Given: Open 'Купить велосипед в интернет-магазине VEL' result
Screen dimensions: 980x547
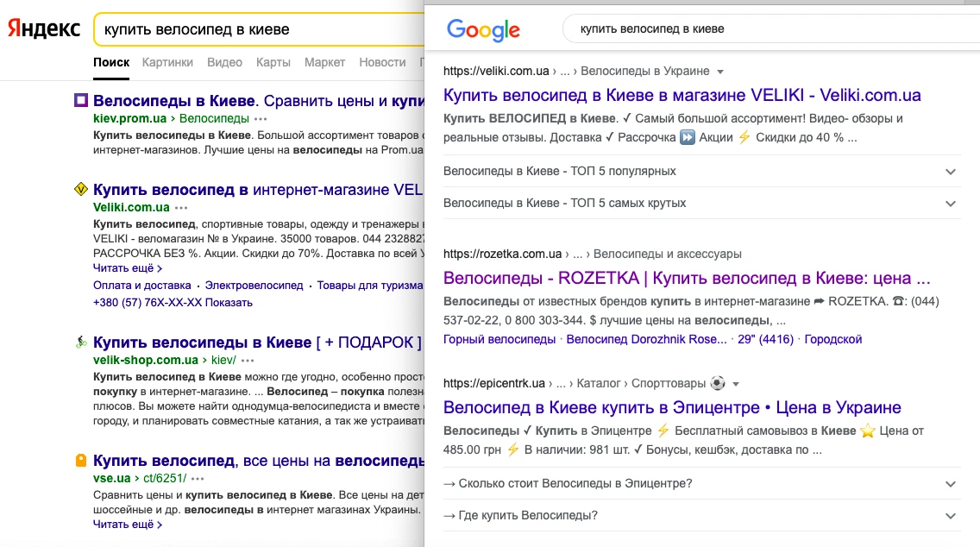Looking at the screenshot, I should pos(259,190).
